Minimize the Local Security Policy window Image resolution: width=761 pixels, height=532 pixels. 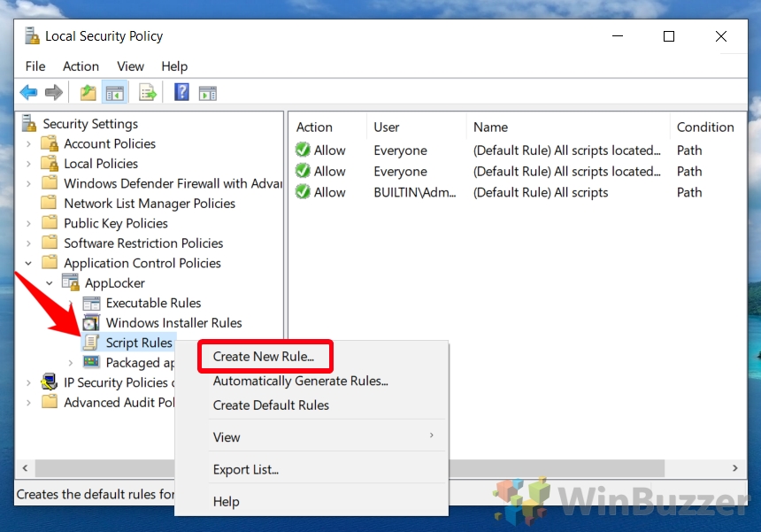(x=618, y=36)
